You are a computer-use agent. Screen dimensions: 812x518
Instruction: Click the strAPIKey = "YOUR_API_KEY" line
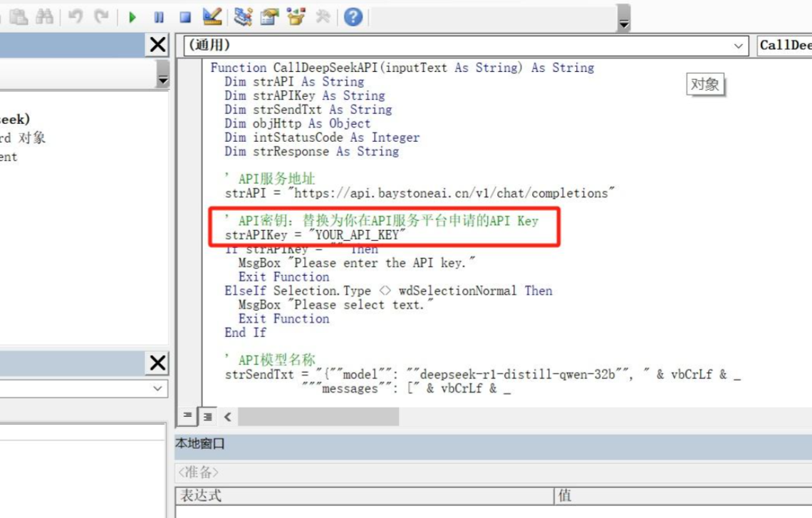click(316, 235)
